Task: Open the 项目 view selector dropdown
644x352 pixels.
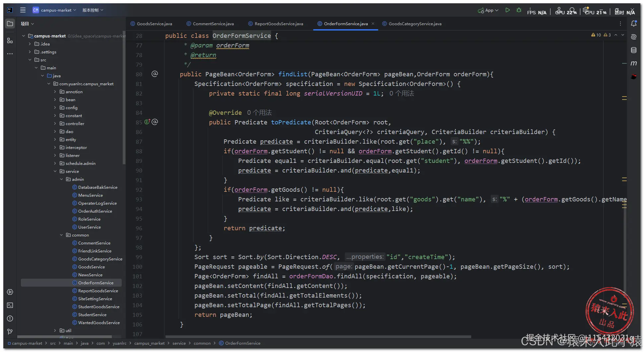Action: (27, 24)
